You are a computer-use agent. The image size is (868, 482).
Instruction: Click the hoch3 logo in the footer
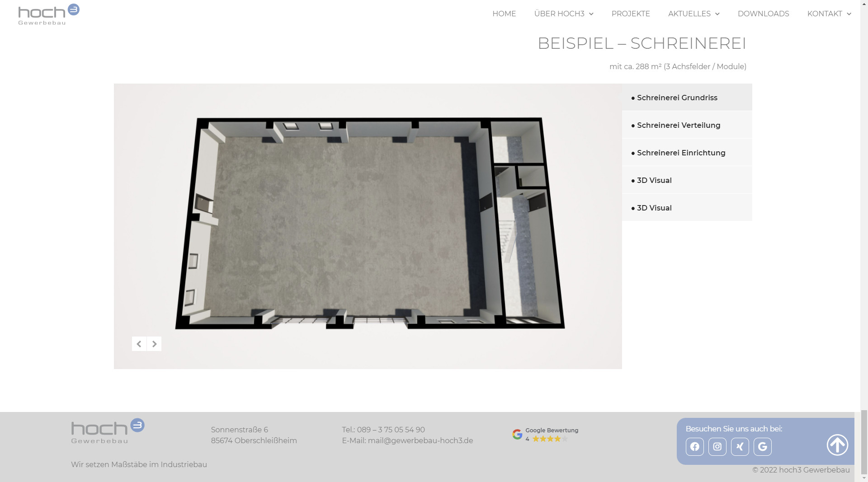[x=108, y=431]
